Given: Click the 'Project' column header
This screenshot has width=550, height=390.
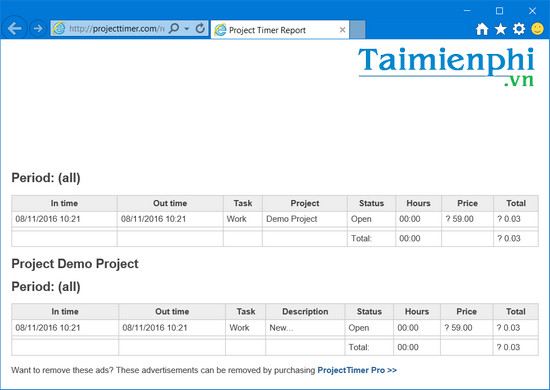Looking at the screenshot, I should click(305, 203).
